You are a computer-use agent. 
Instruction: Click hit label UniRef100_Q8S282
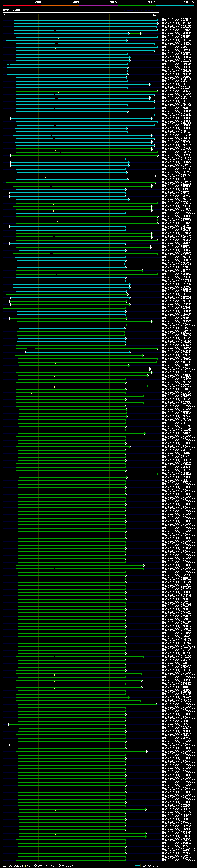tap(177, 284)
